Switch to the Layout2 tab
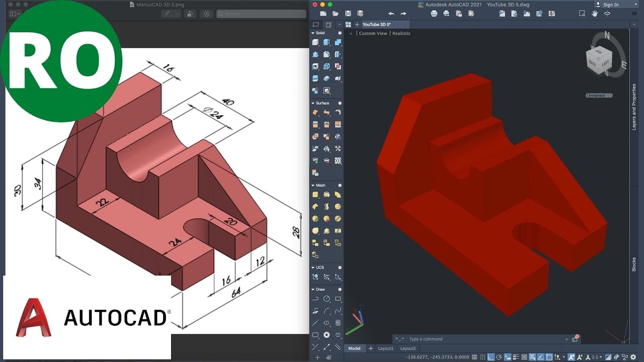 pyautogui.click(x=408, y=348)
